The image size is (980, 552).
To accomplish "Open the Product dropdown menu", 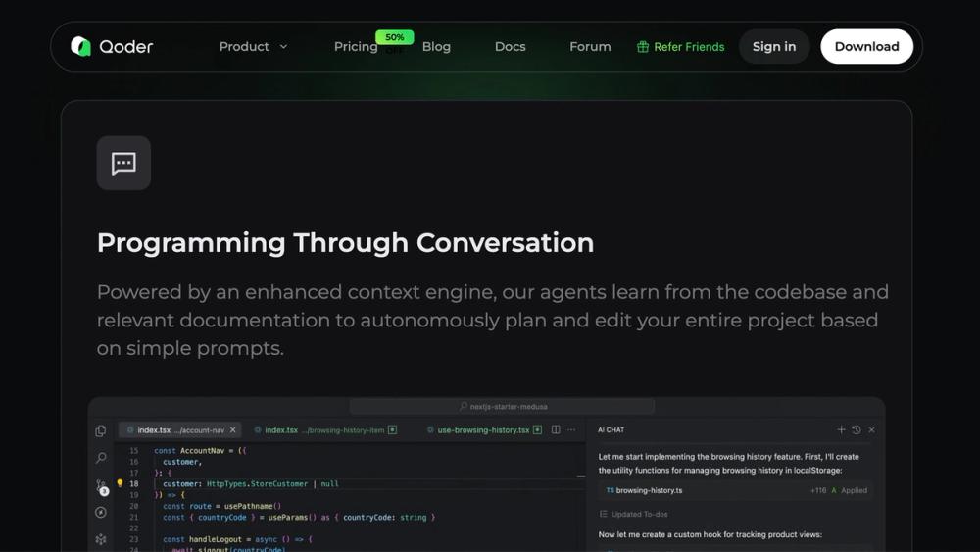I will tap(253, 47).
